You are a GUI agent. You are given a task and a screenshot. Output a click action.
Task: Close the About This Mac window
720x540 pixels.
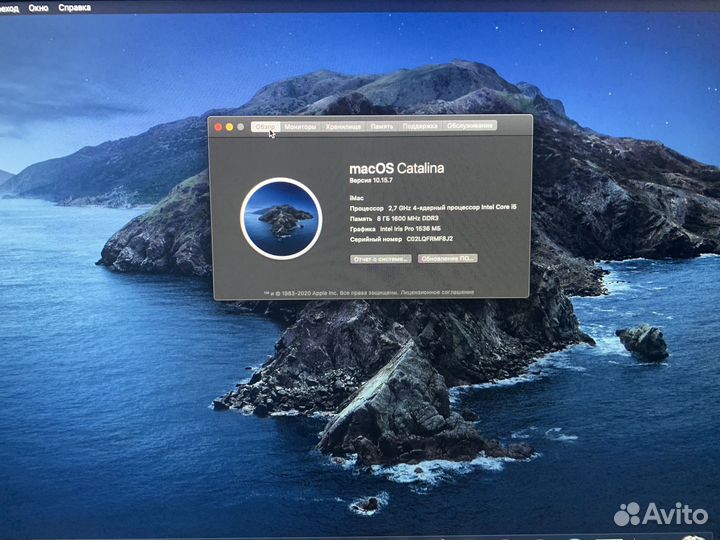click(x=219, y=127)
